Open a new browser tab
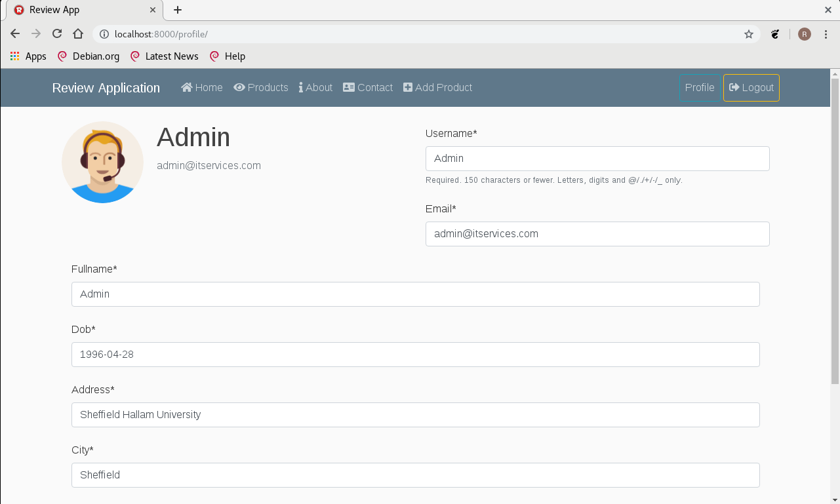Image resolution: width=840 pixels, height=504 pixels. pos(178,10)
